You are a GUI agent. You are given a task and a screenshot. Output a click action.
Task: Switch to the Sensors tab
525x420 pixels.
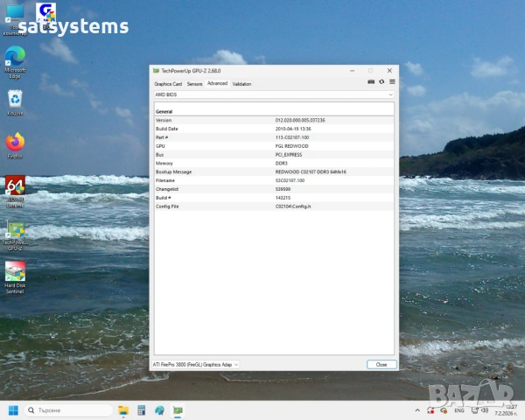(x=194, y=84)
